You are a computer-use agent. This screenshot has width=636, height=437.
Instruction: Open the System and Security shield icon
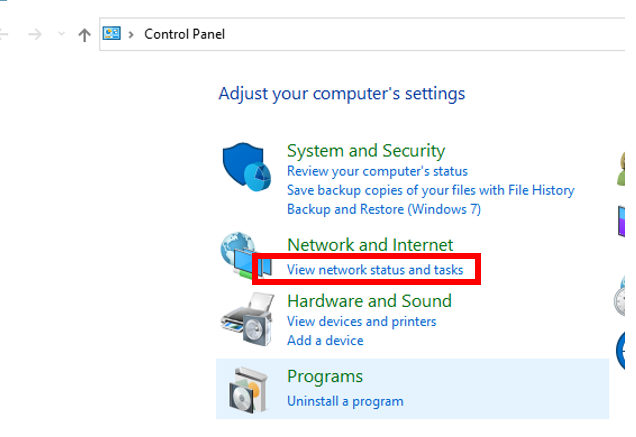tap(246, 165)
